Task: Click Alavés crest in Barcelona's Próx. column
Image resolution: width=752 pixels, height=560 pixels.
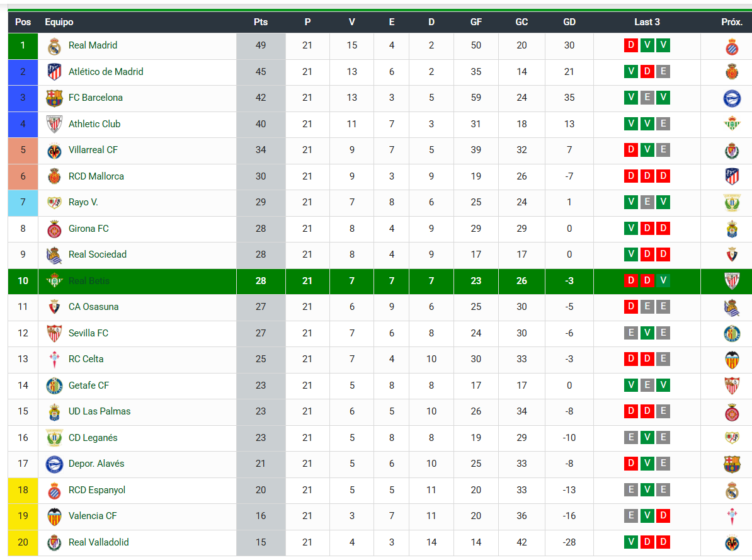Action: pos(731,98)
